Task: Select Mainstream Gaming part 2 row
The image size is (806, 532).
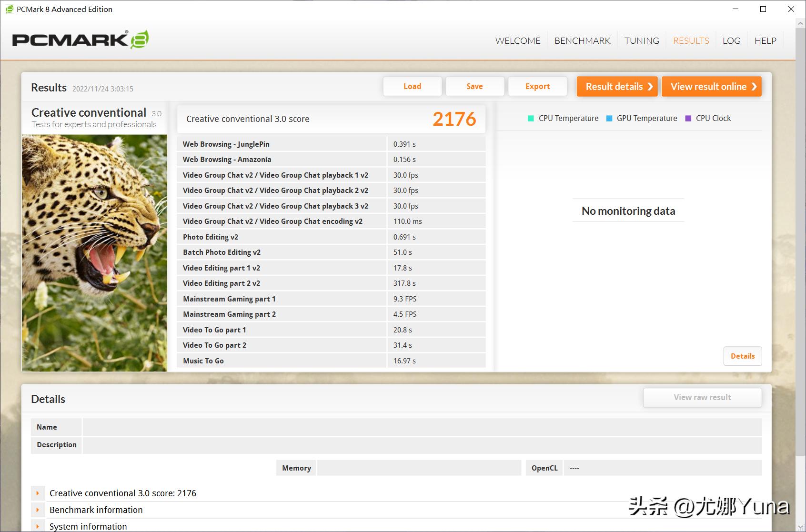Action: (332, 314)
